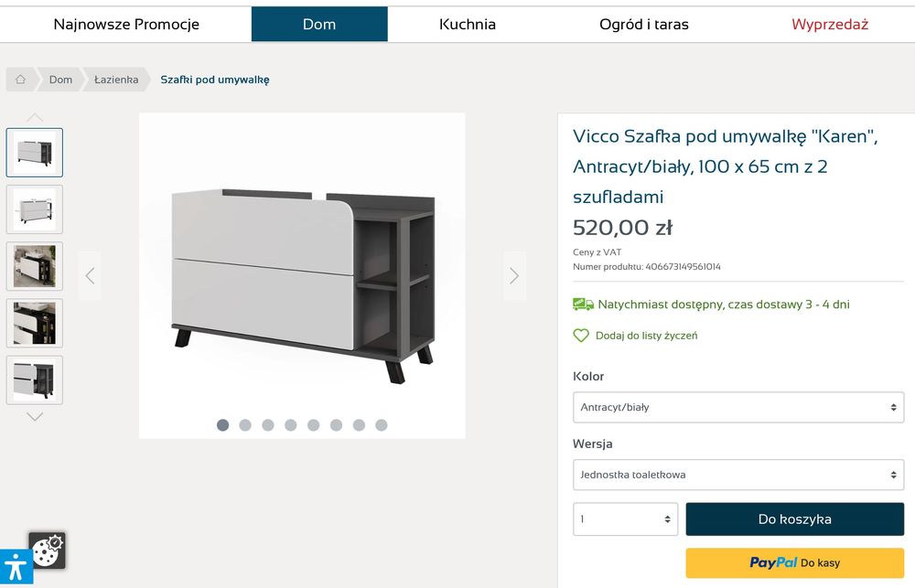Image resolution: width=915 pixels, height=588 pixels.
Task: Open the accessibility options icon
Action: [16, 568]
